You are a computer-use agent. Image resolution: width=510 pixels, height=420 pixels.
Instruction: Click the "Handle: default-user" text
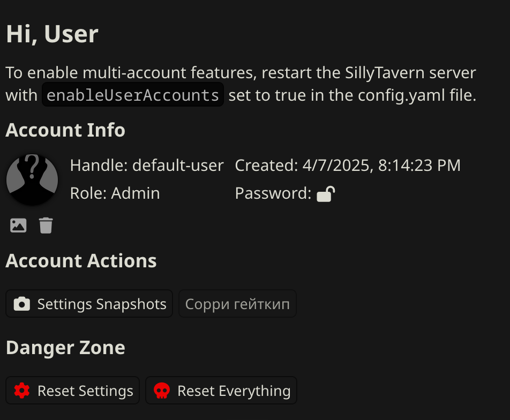tap(147, 165)
